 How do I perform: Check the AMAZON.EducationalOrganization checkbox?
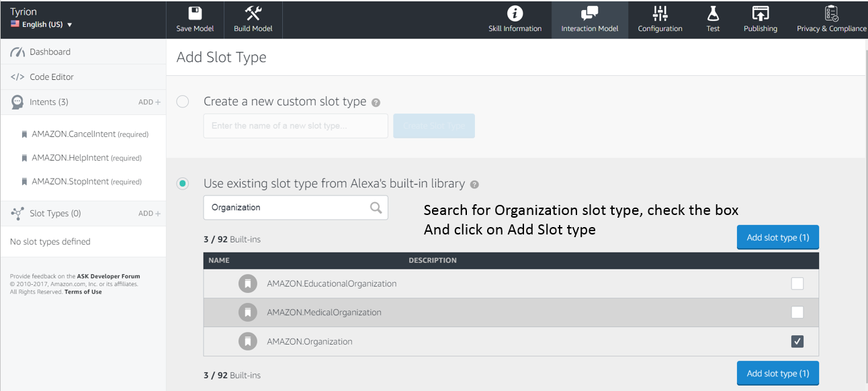click(797, 284)
